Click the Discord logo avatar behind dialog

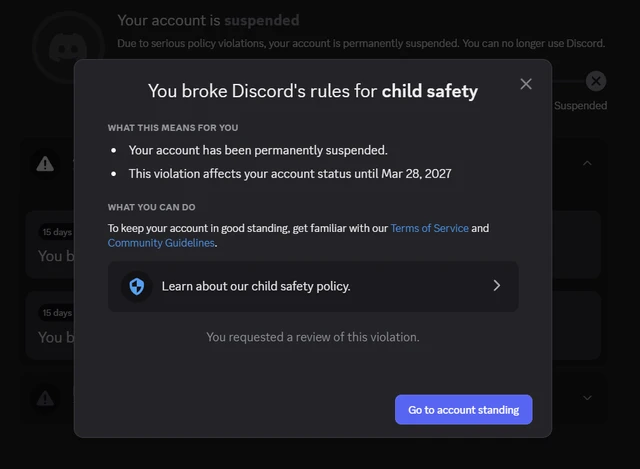tap(68, 48)
